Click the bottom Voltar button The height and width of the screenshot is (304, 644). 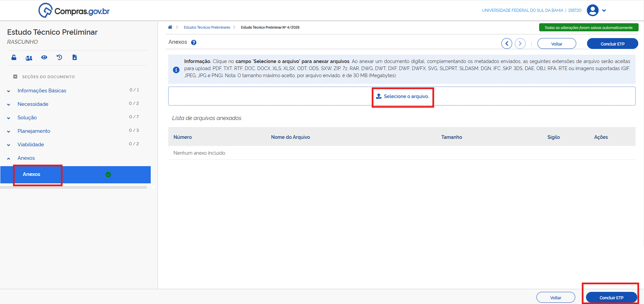[x=555, y=298]
